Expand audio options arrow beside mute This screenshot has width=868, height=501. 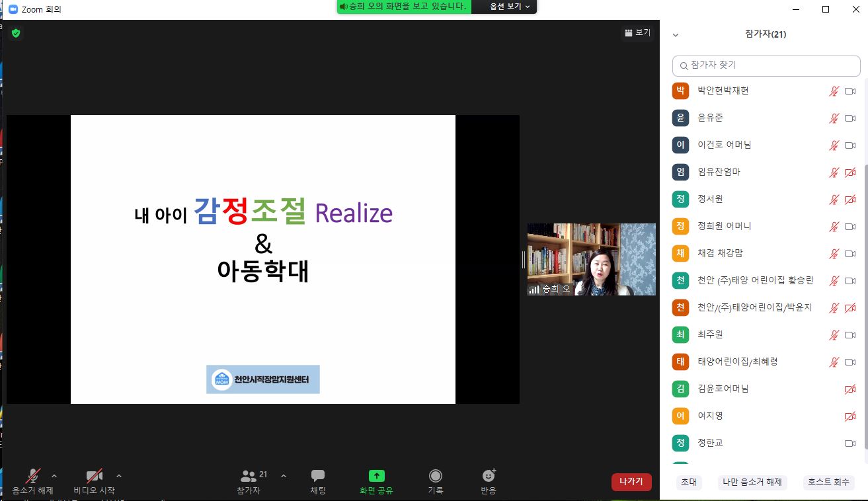click(x=54, y=476)
